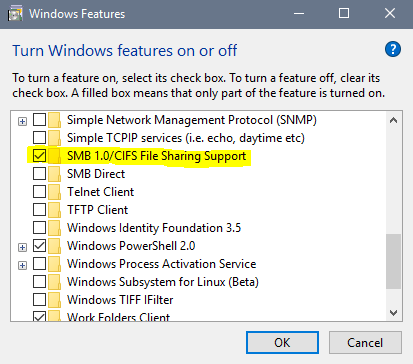Minimize the Windows Features window
This screenshot has width=413, height=364.
click(x=299, y=14)
